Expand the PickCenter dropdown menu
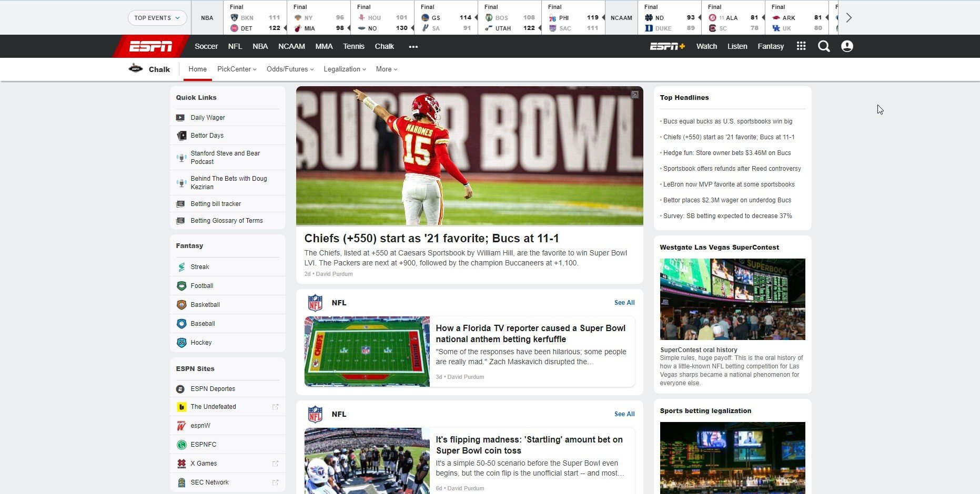Screen dimensions: 980x494 237,69
